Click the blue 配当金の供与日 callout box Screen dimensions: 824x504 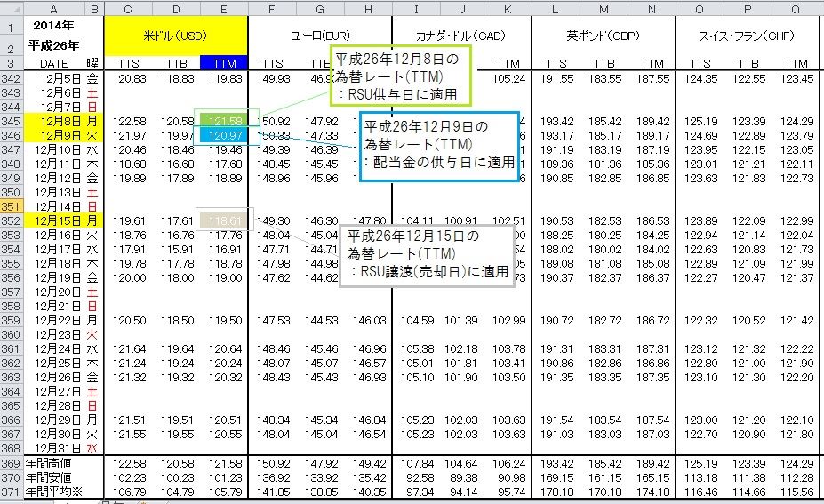coord(440,145)
